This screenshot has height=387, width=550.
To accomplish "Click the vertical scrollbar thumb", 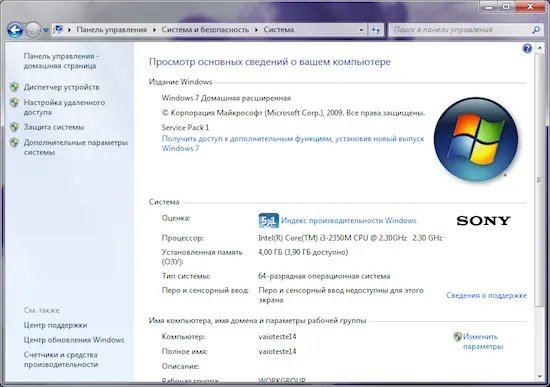I will pos(539,180).
